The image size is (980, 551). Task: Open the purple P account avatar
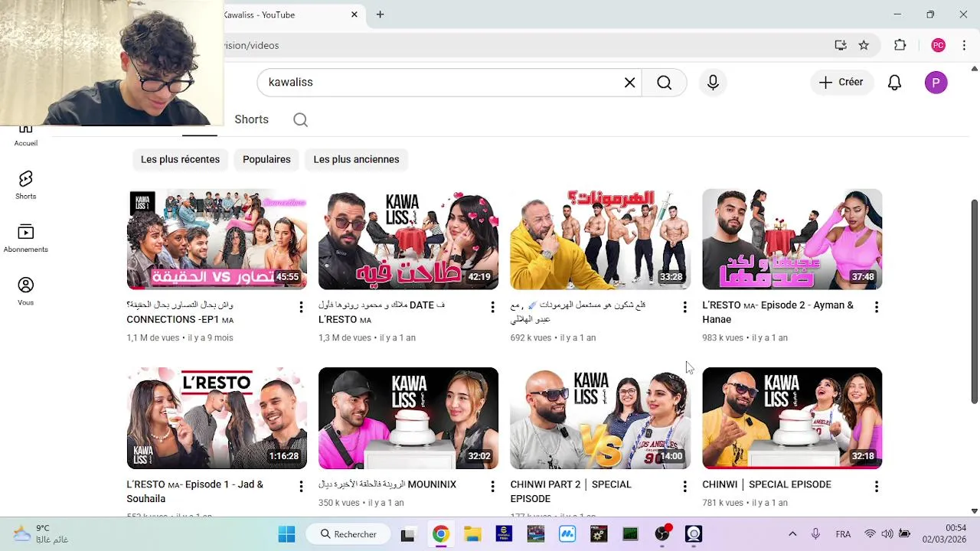click(936, 83)
